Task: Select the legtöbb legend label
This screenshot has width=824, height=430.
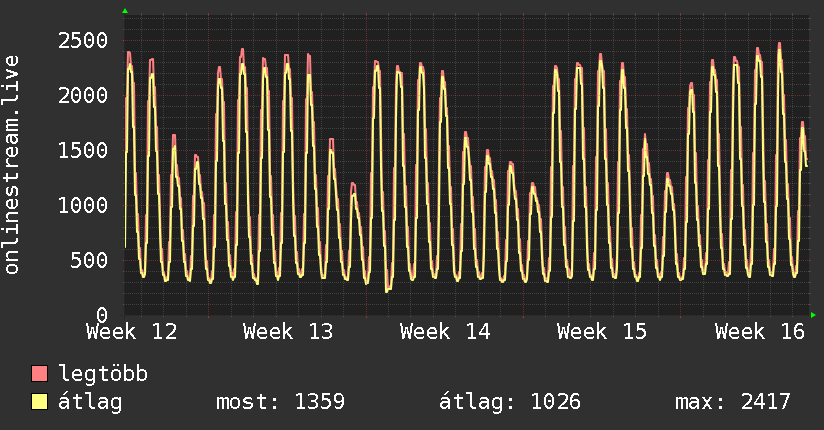Action: coord(103,374)
